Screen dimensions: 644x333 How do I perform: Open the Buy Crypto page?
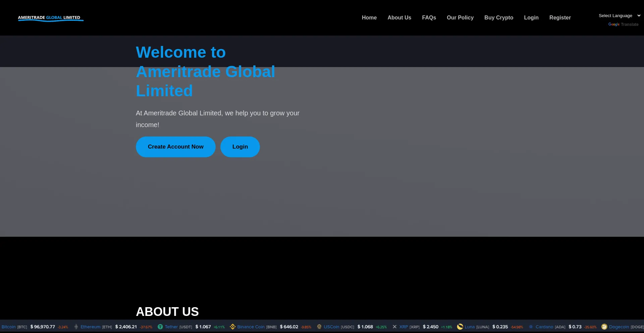point(499,18)
